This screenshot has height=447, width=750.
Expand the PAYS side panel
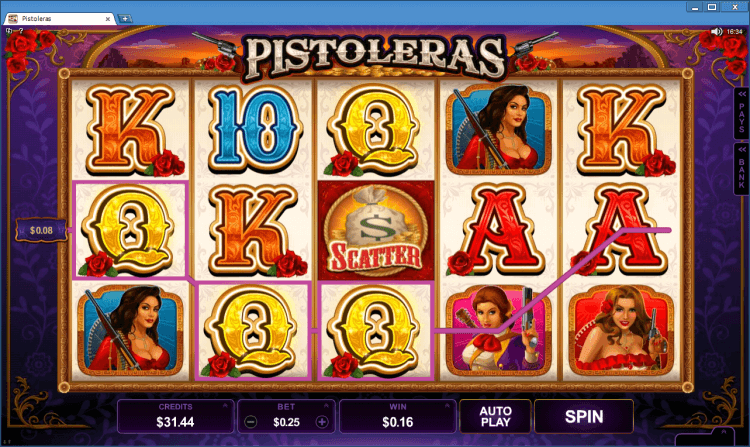[741, 113]
